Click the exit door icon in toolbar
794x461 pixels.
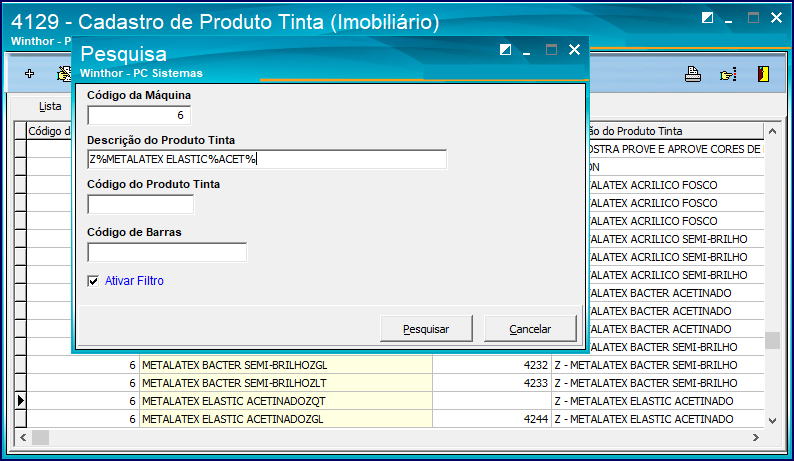tap(763, 74)
